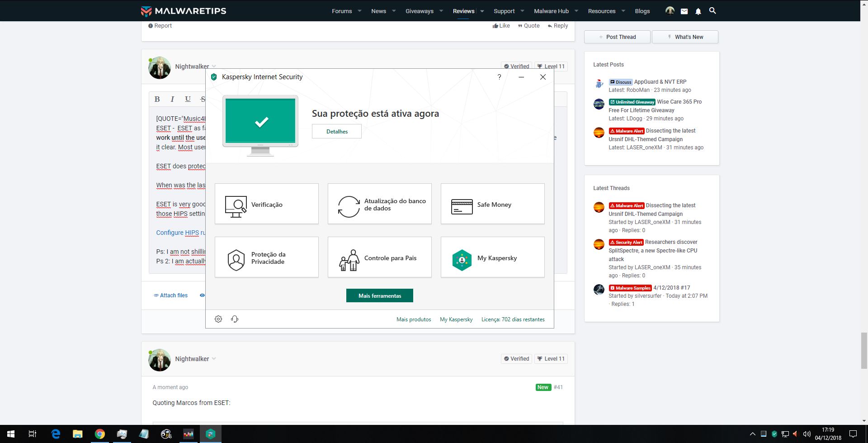This screenshot has width=868, height=443.
Task: Launch Microsoft Edge from taskbar
Action: 56,434
